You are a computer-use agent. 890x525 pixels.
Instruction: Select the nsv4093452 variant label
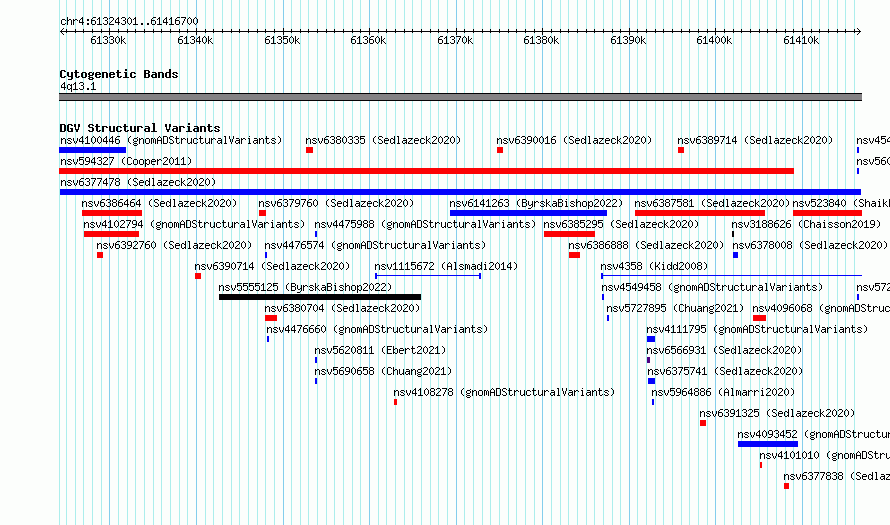813,434
